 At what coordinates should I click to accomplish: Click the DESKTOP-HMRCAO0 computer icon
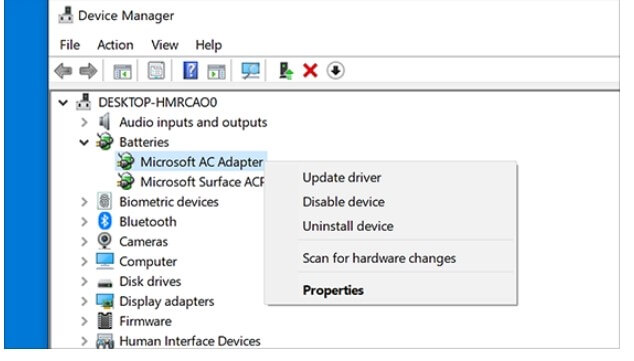[84, 102]
